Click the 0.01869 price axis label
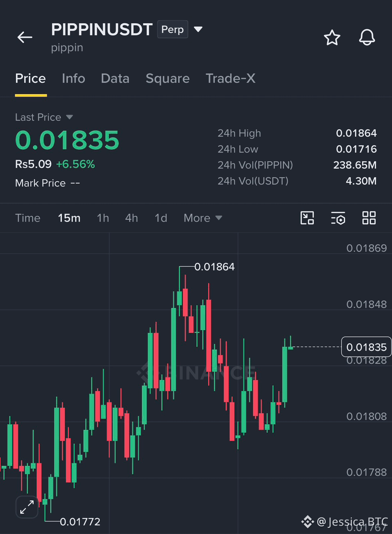 point(366,248)
